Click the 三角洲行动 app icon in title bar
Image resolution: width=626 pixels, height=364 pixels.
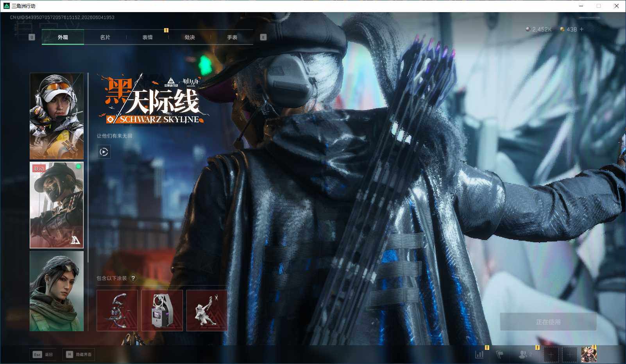click(x=6, y=6)
